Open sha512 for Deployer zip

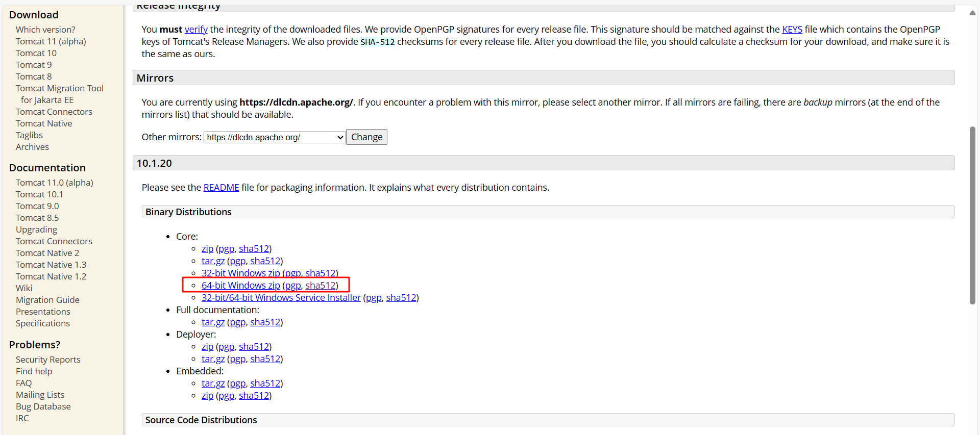click(x=254, y=347)
